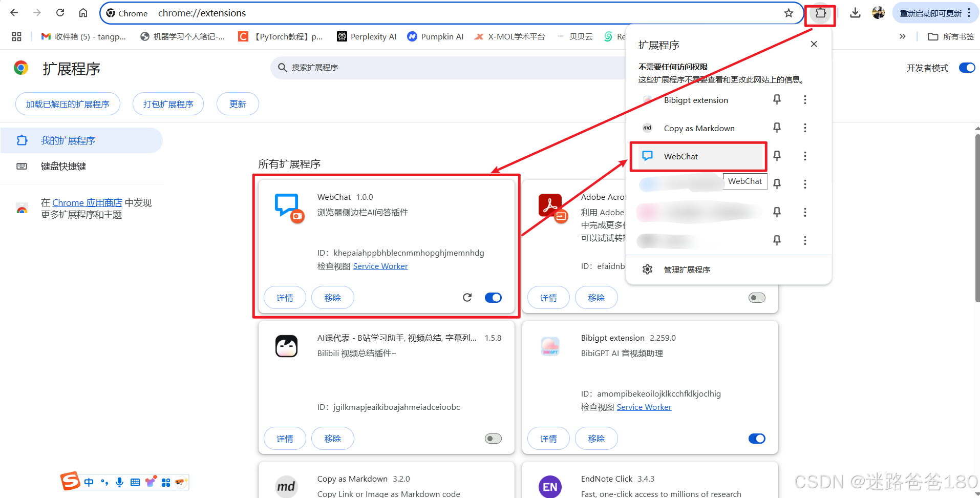The height and width of the screenshot is (498, 980).
Task: Reload the WebChat extension with refresh icon
Action: tap(467, 298)
